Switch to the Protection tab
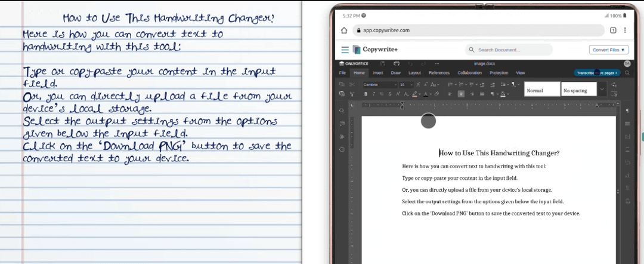644x264 pixels. pos(499,73)
